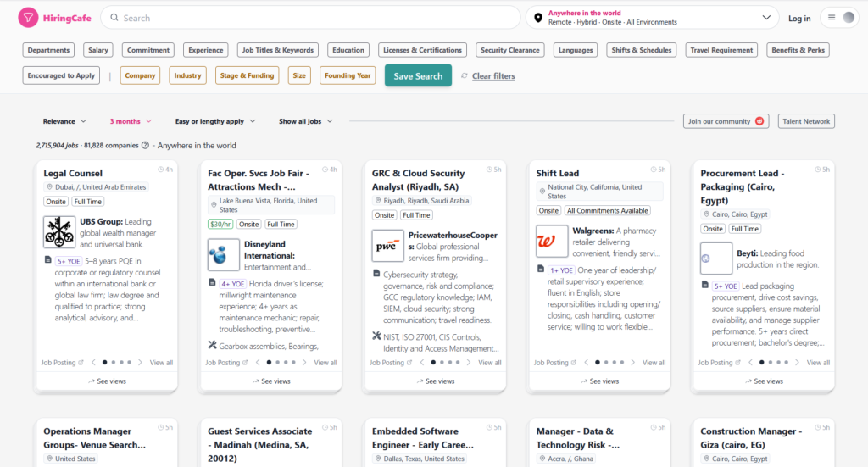Image resolution: width=868 pixels, height=467 pixels.
Task: Click UBS Group company logo
Action: coord(59,232)
